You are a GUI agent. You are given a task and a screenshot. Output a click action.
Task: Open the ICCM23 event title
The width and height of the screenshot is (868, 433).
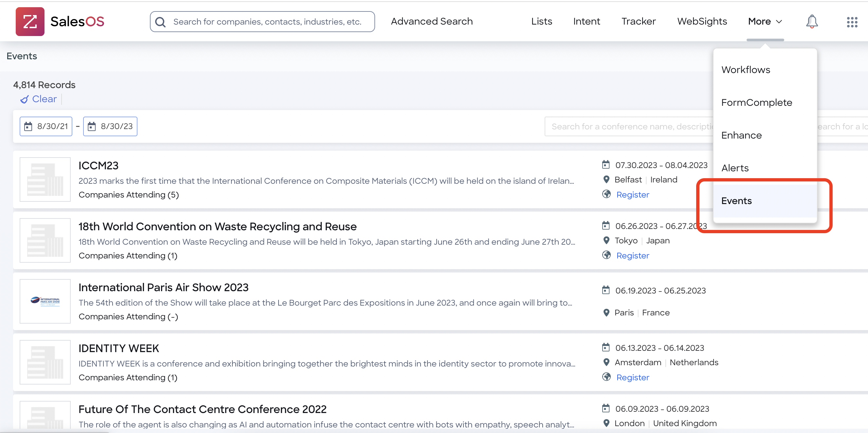pyautogui.click(x=99, y=166)
